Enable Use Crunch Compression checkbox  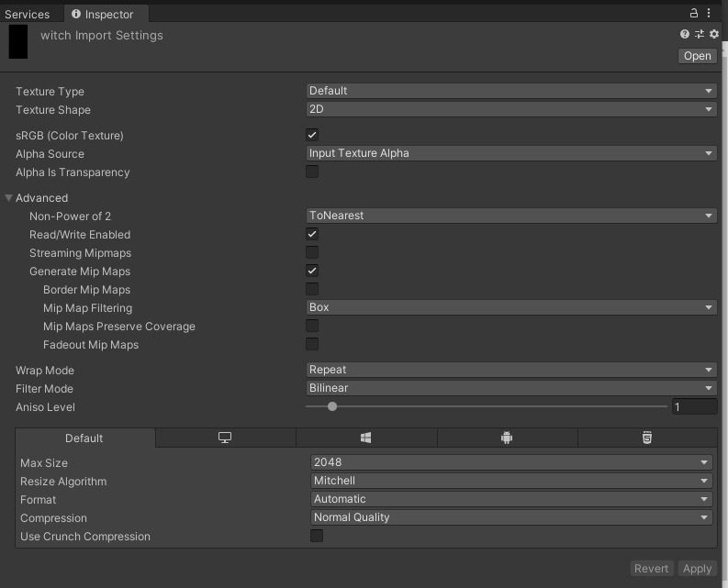pos(317,536)
